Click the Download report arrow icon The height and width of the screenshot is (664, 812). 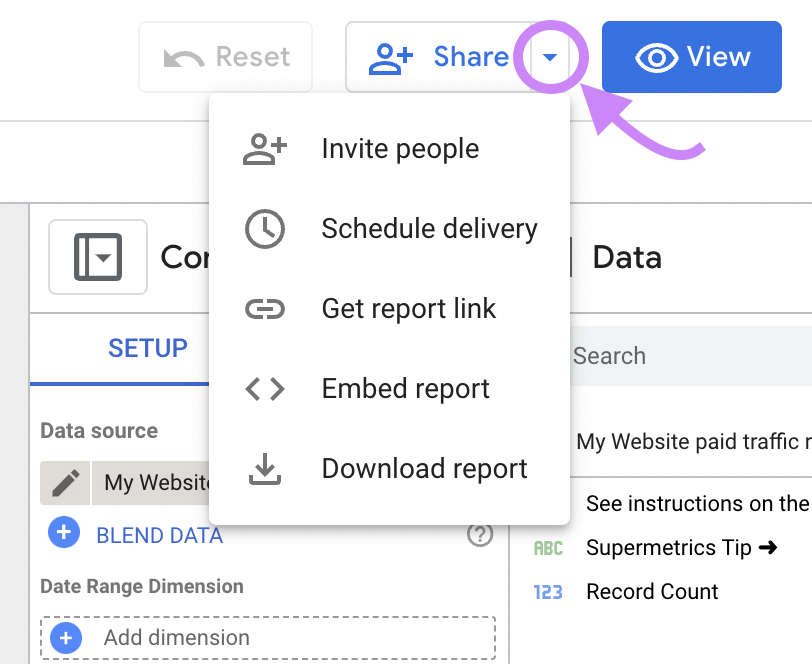click(x=265, y=468)
